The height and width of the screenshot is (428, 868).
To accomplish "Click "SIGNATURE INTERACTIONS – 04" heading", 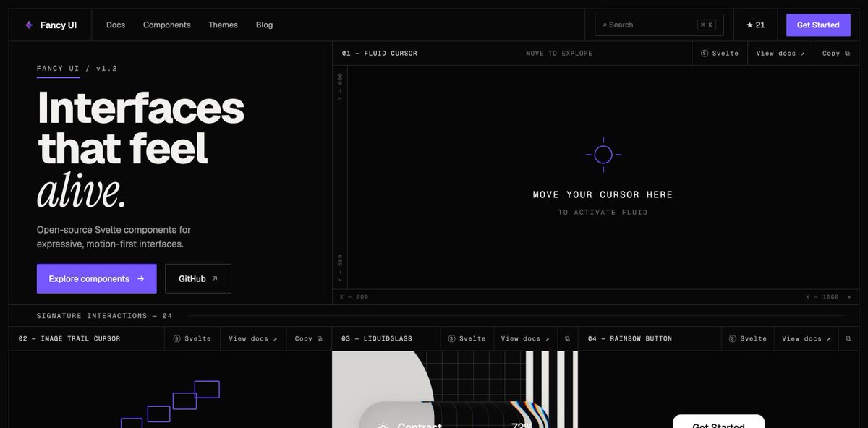I will pos(105,316).
